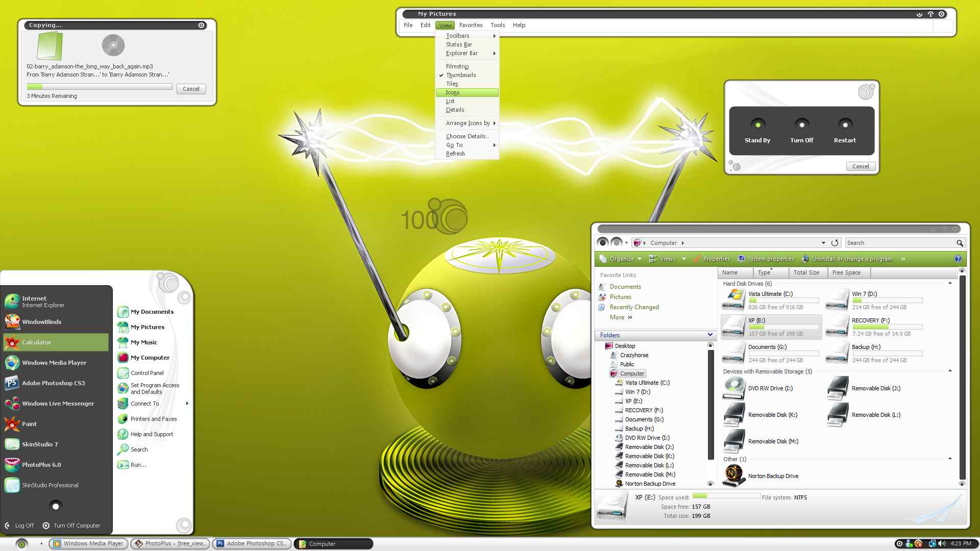Switch to PhotoPlus in the taskbar

pos(170,544)
